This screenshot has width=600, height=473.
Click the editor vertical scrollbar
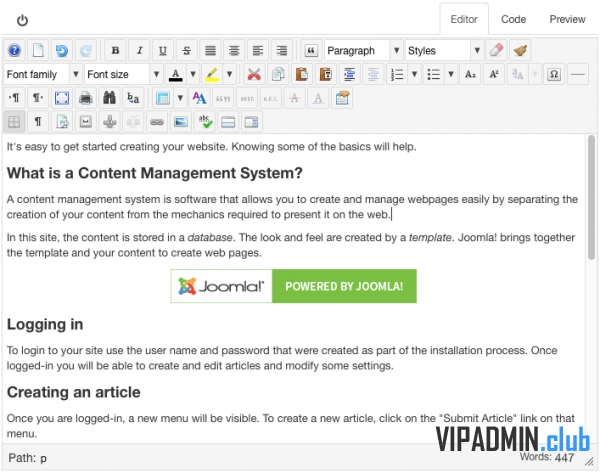[592, 198]
